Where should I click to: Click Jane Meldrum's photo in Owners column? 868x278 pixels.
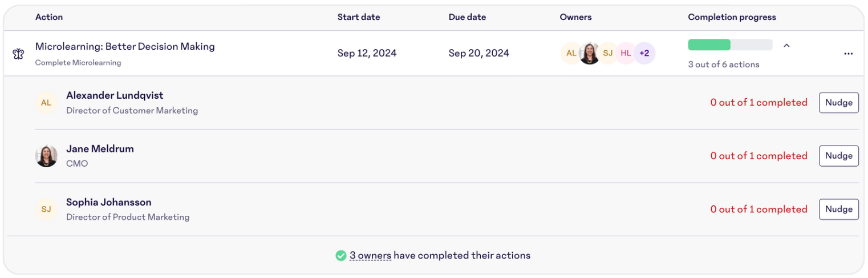(x=590, y=53)
